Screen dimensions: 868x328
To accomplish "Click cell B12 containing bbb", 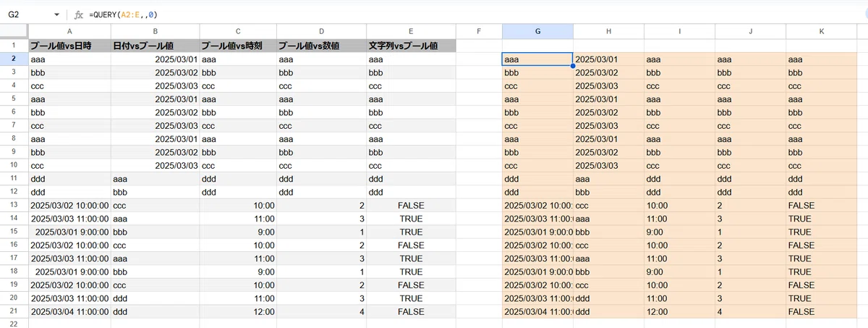I will [x=155, y=192].
